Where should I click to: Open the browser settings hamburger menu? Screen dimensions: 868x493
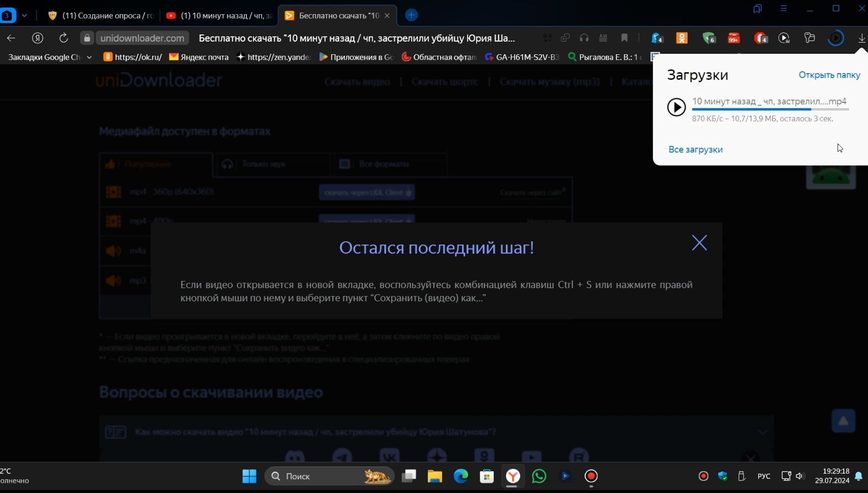(x=784, y=8)
